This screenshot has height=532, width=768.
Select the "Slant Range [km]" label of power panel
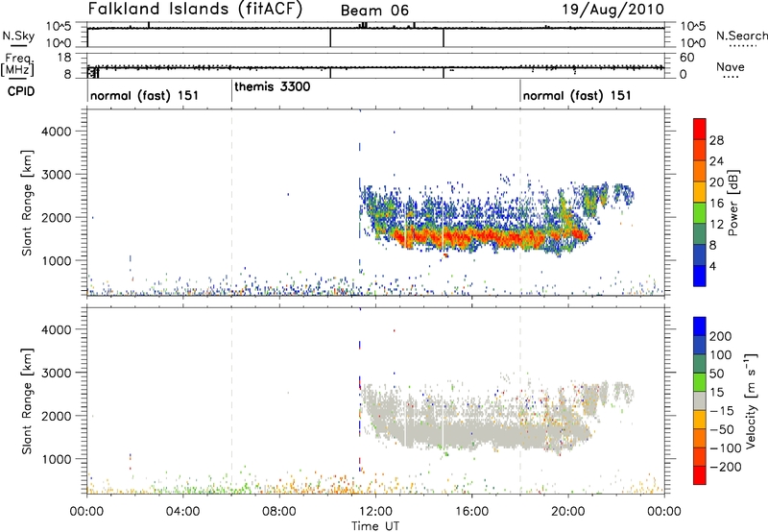coord(27,203)
